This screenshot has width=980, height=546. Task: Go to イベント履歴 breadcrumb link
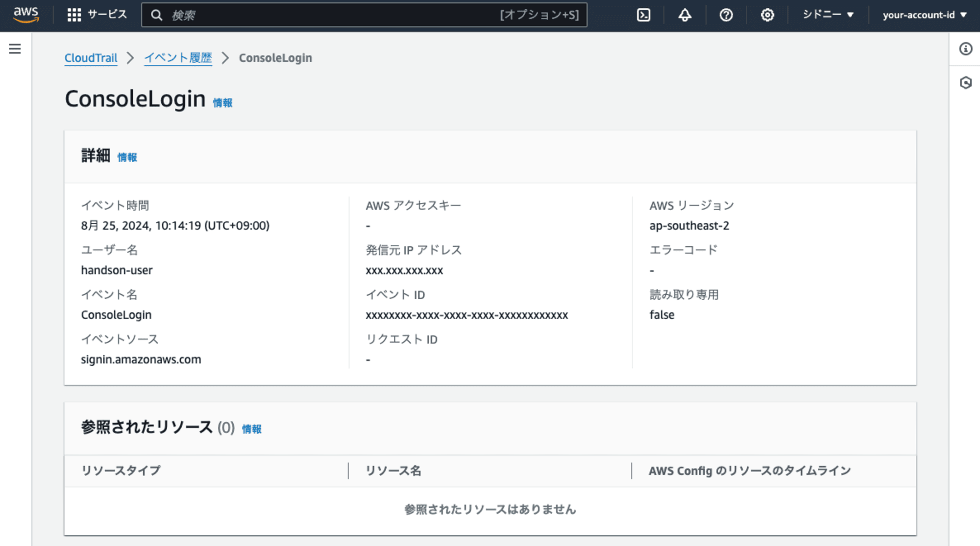[178, 58]
